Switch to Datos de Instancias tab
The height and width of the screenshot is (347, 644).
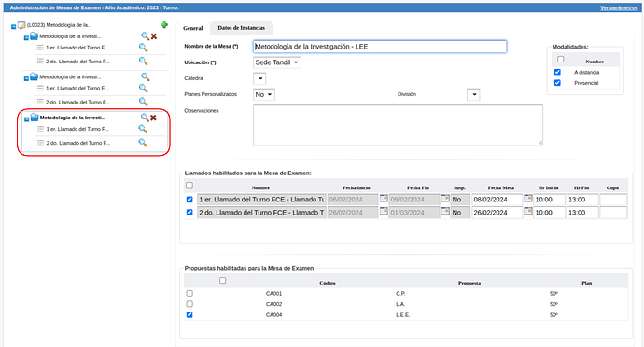[241, 28]
